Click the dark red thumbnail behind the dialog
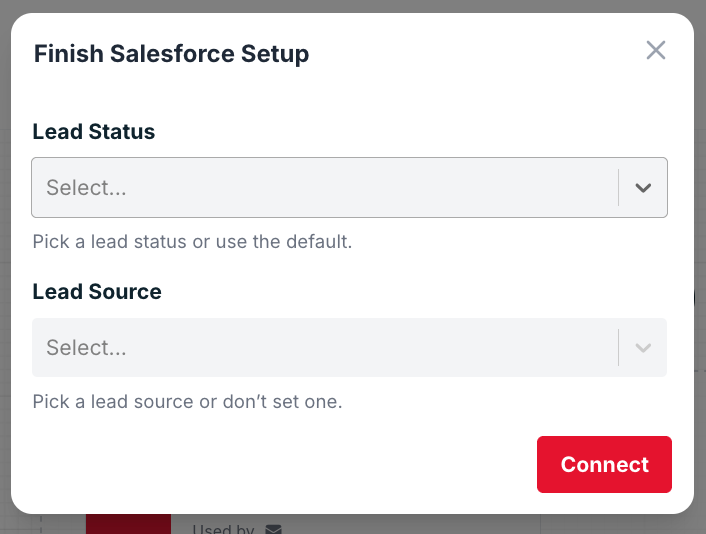The image size is (706, 534). pos(127,525)
